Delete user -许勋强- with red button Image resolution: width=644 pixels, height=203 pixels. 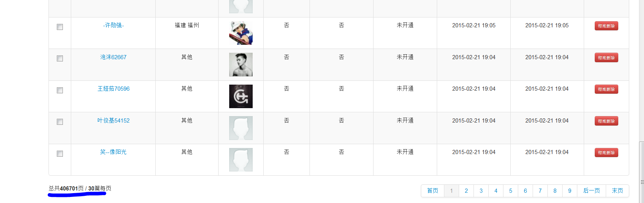(x=606, y=26)
